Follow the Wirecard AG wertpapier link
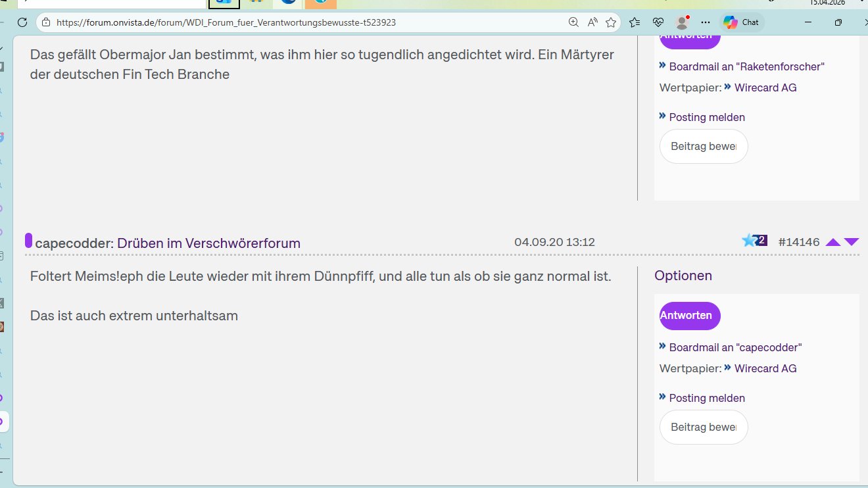Screen dimensions: 868x488 pyautogui.click(x=766, y=368)
